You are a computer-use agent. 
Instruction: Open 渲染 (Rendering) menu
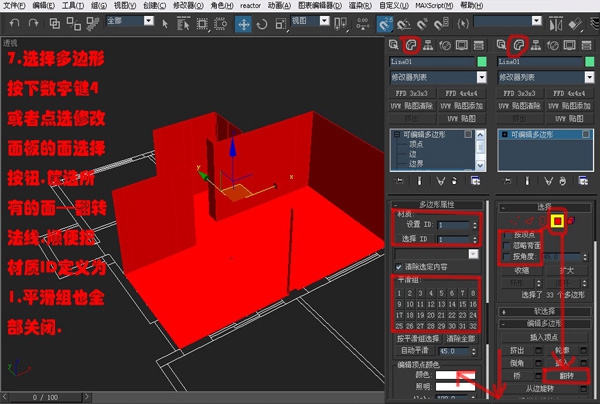pyautogui.click(x=360, y=5)
